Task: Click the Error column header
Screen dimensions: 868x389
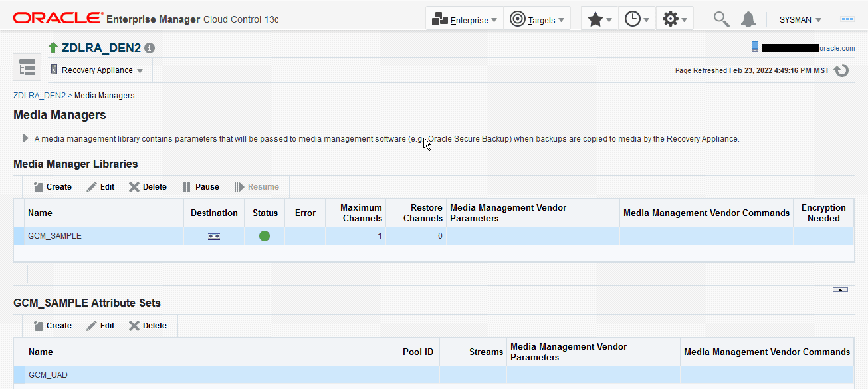Action: (305, 213)
